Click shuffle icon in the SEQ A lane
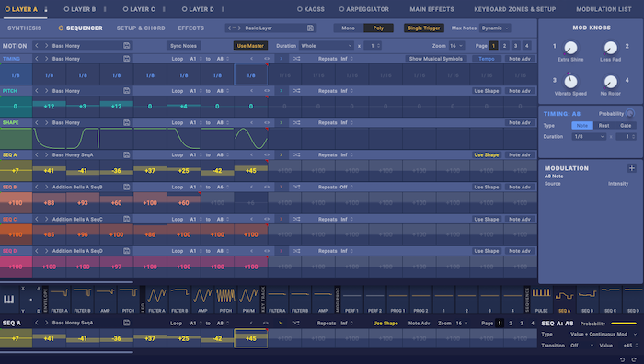This screenshot has height=364, width=644. 296,154
